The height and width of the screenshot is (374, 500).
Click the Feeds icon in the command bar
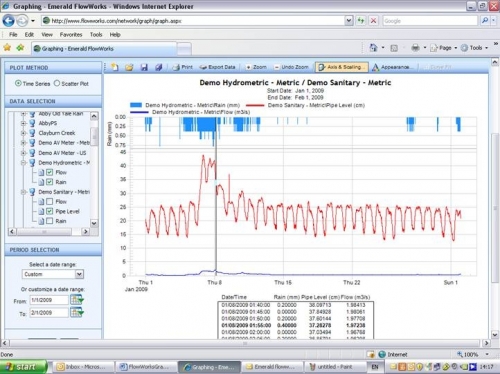394,48
